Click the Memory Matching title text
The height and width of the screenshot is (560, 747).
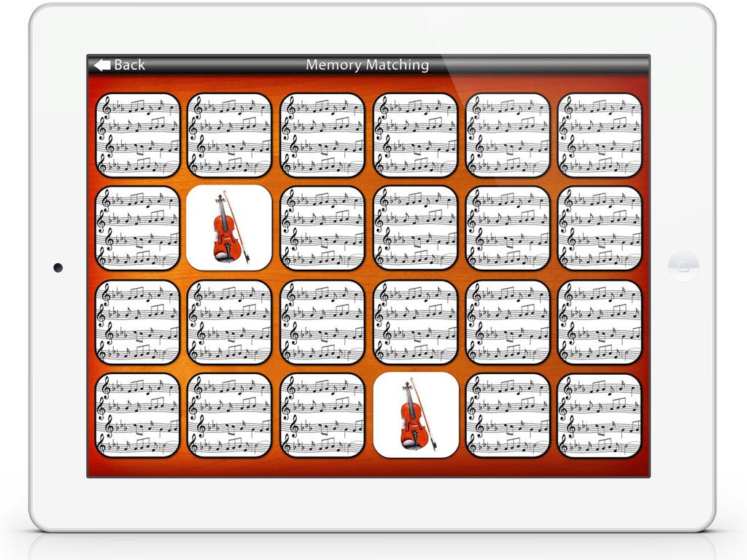tap(368, 65)
